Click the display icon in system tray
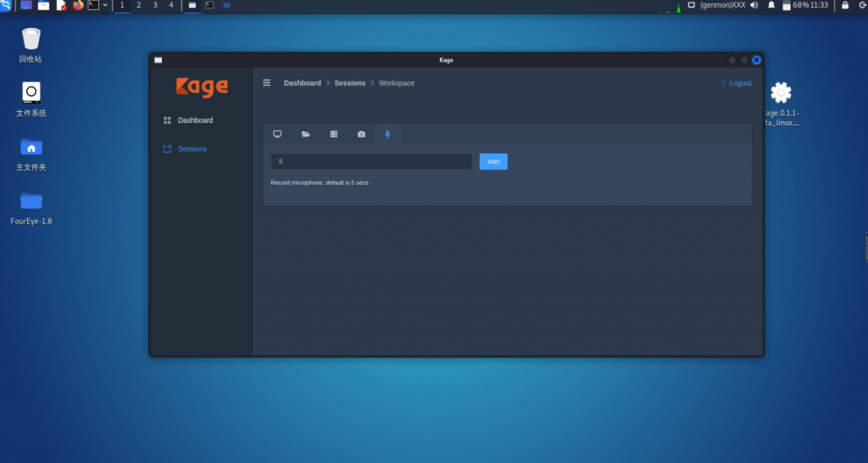 691,5
